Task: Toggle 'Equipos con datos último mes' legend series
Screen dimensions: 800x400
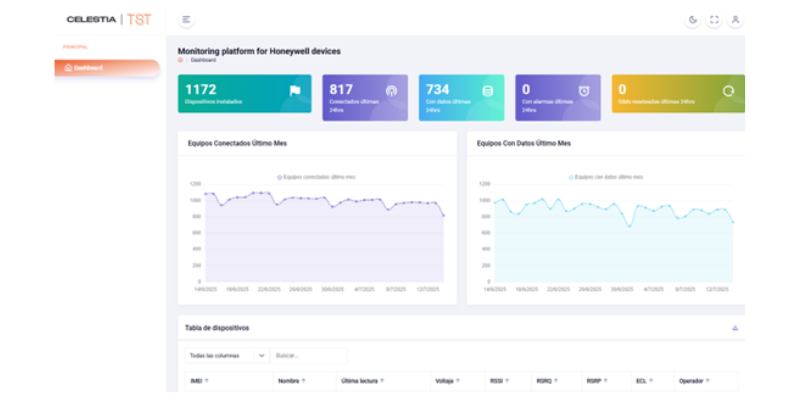Action: tap(606, 176)
